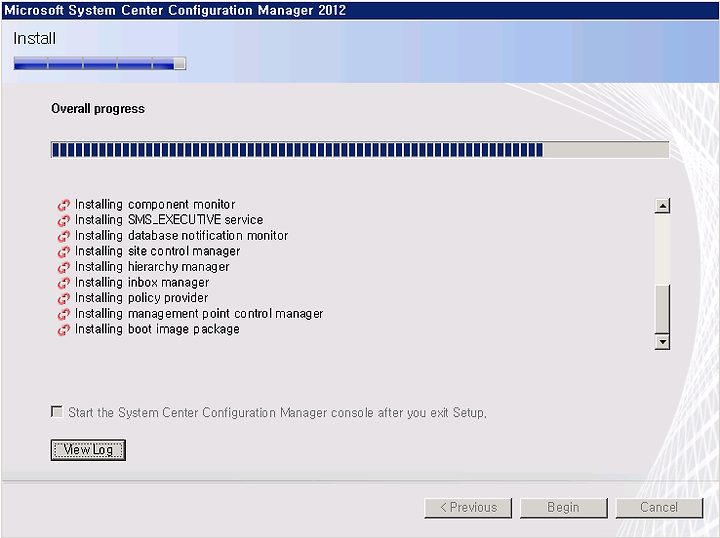Select 'Installing boot image package' text
The image size is (720, 538).
pos(157,329)
